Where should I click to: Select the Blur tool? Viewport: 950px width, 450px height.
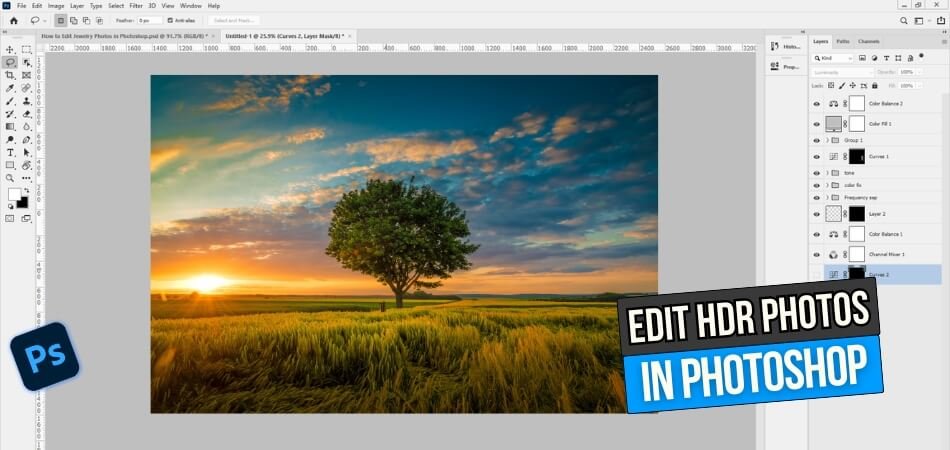27,127
